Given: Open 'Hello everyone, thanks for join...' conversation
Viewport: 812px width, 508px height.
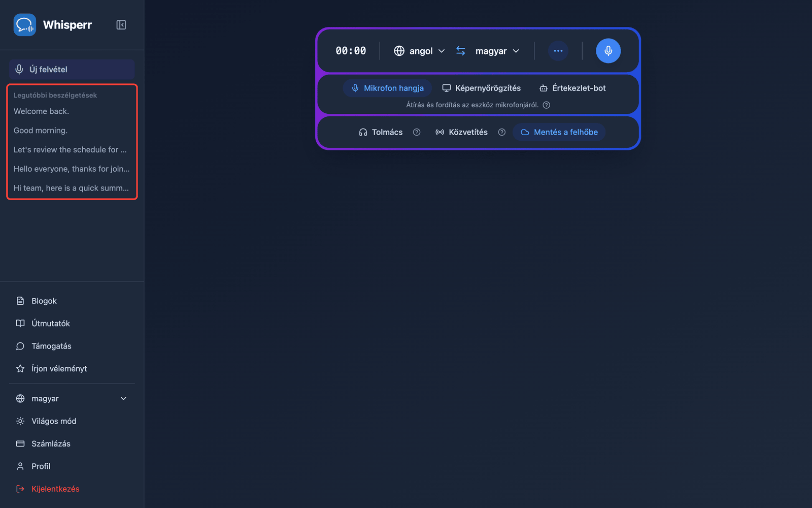Looking at the screenshot, I should (72, 169).
